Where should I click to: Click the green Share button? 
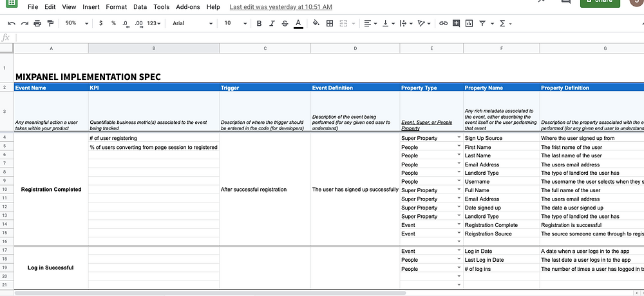600,3
